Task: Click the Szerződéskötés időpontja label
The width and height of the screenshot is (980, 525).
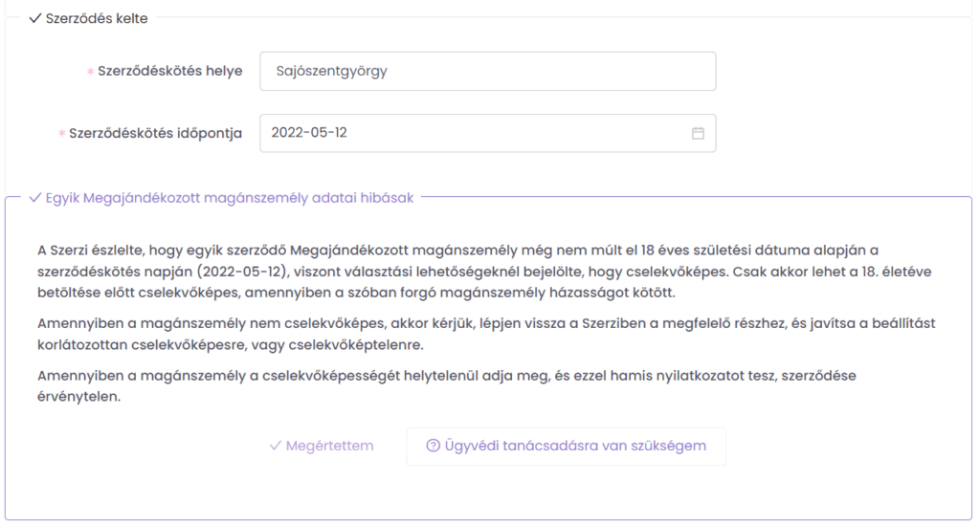Action: [x=155, y=133]
